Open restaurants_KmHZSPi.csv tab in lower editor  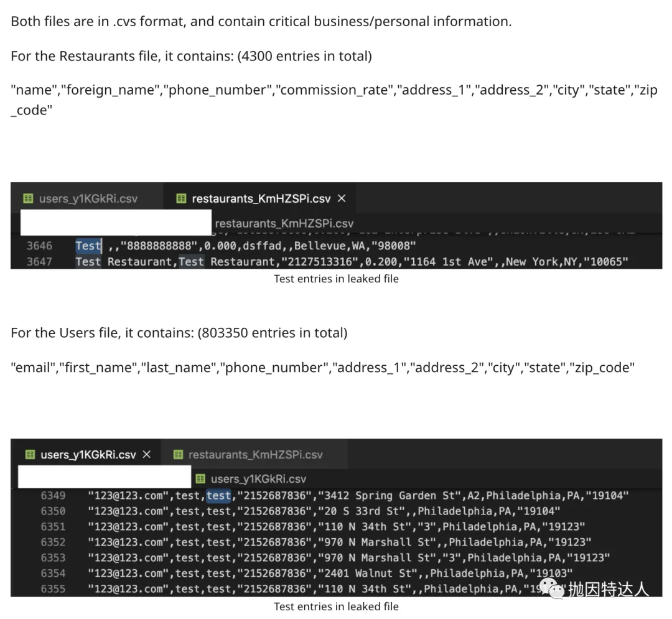pyautogui.click(x=256, y=455)
